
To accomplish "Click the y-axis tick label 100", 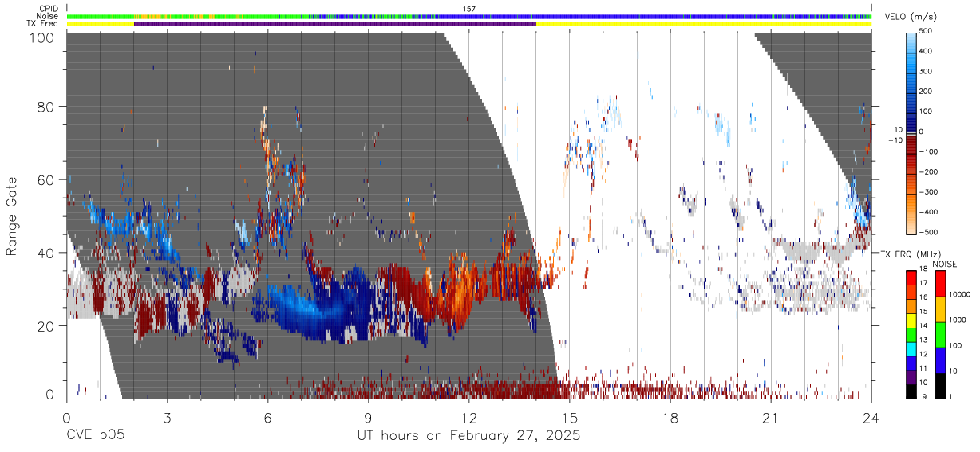I will click(x=42, y=37).
